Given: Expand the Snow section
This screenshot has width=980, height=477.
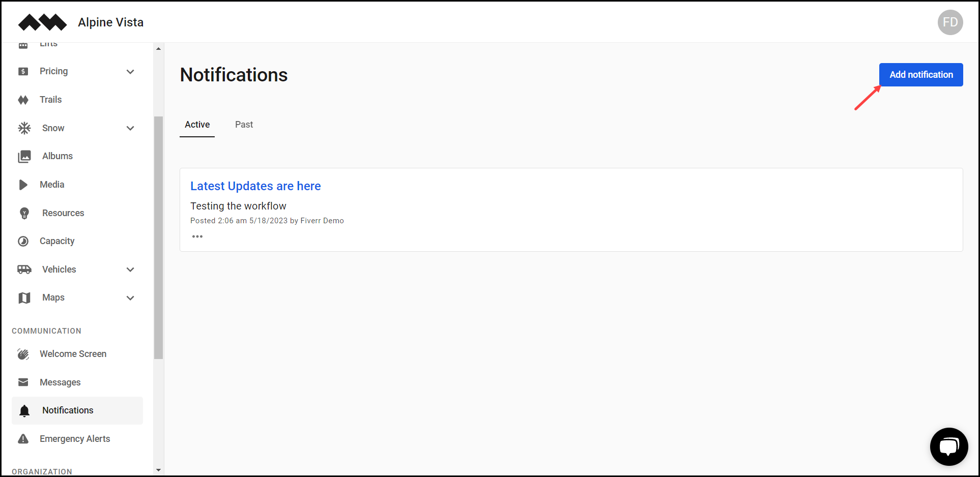Looking at the screenshot, I should 130,128.
